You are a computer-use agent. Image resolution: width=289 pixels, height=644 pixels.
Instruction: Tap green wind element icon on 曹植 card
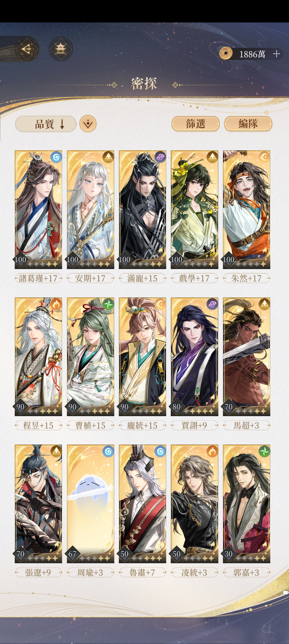108,304
